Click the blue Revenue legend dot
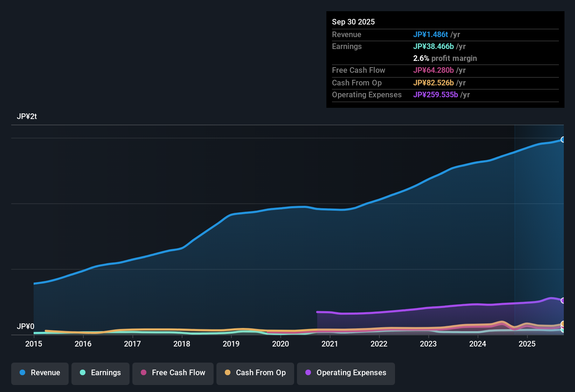575x392 pixels. coord(22,373)
